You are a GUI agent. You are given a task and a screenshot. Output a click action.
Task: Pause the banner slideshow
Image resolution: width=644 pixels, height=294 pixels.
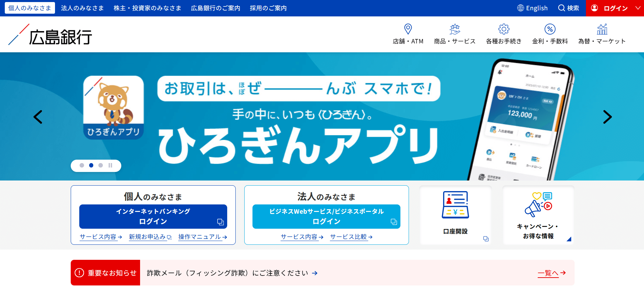click(110, 165)
